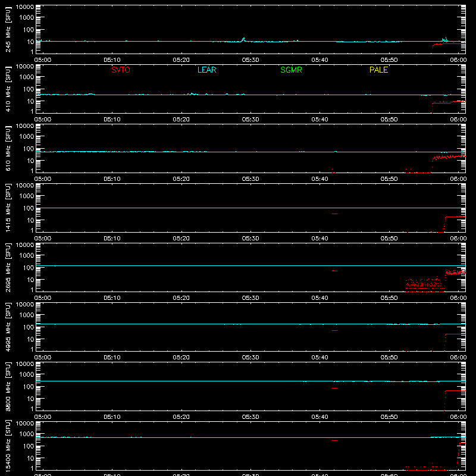Click the short red dash in 1415 MHz panel
The width and height of the screenshot is (476, 476).
coord(334,214)
